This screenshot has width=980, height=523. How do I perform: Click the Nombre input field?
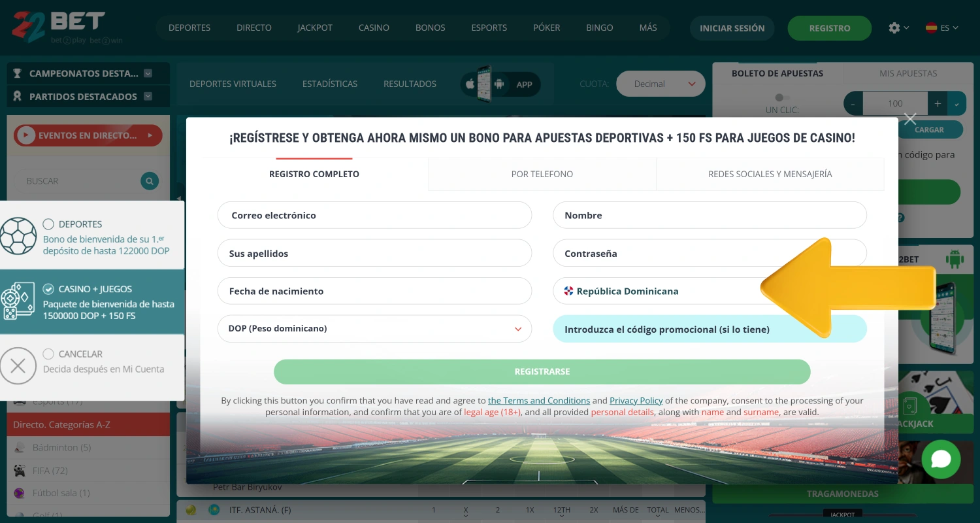pyautogui.click(x=710, y=215)
